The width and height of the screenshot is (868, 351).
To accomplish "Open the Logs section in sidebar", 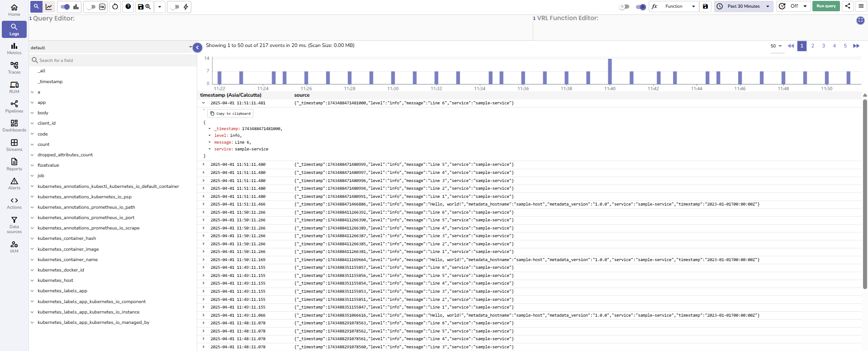I will click(14, 29).
